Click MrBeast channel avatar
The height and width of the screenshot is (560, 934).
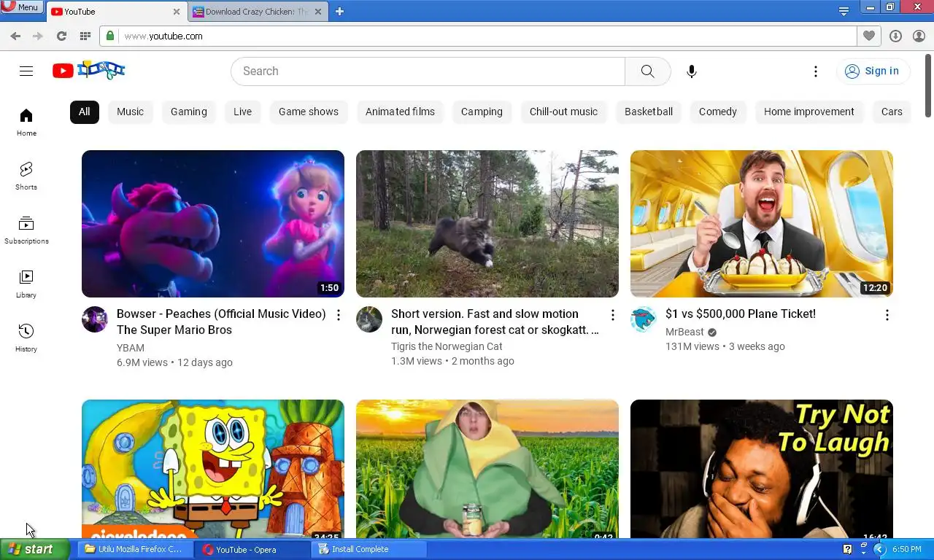tap(644, 319)
